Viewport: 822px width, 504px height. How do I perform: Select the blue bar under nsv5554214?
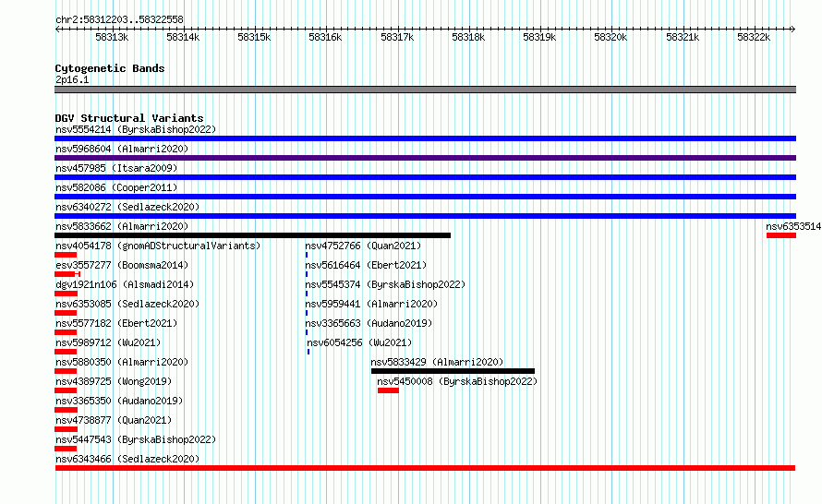425,138
